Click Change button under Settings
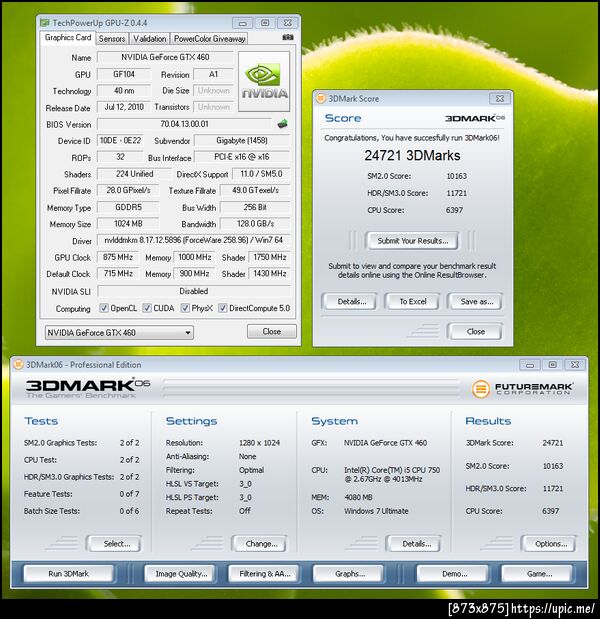 (x=261, y=544)
